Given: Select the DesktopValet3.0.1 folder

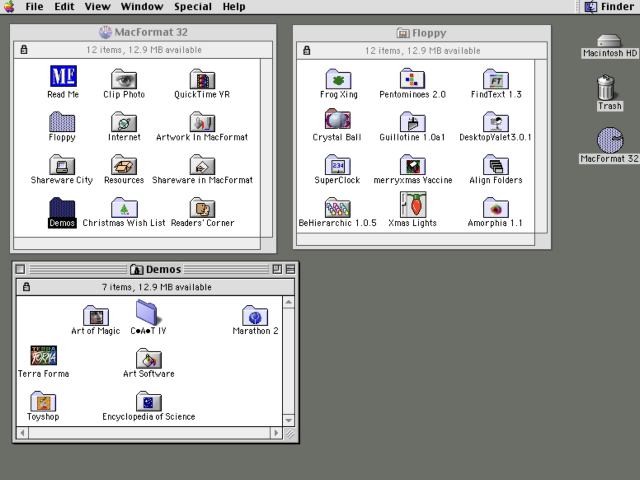Looking at the screenshot, I should (496, 122).
